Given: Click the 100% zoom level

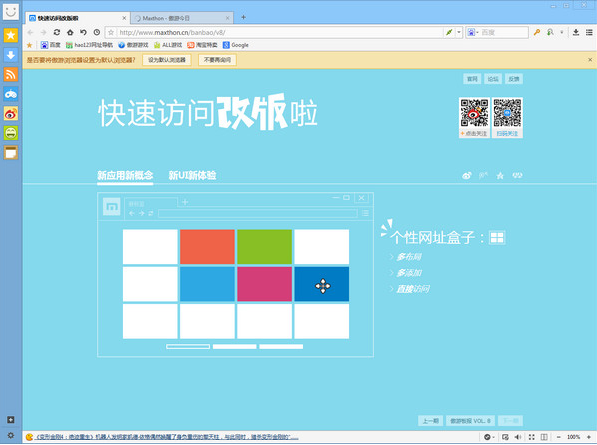Looking at the screenshot, I should (573, 437).
